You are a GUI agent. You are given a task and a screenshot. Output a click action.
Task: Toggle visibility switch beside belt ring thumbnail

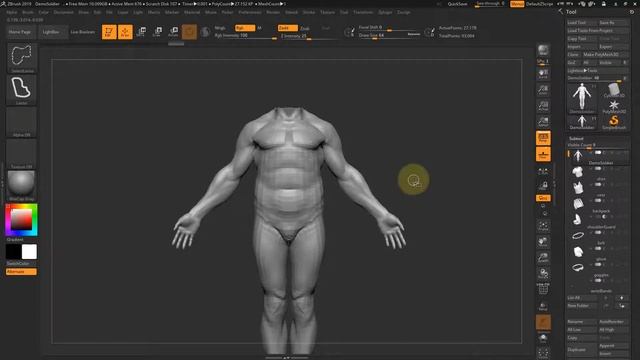point(598,233)
